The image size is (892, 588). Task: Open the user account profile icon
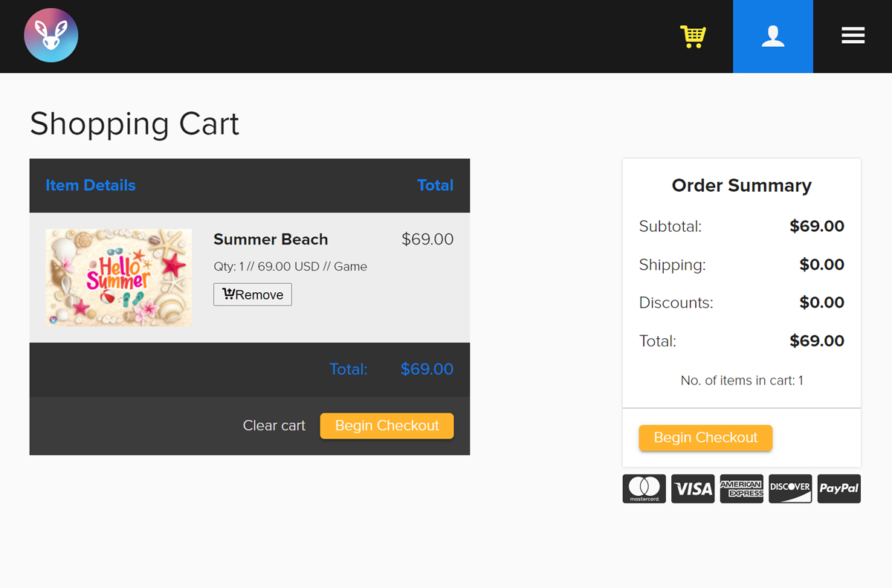pyautogui.click(x=773, y=36)
